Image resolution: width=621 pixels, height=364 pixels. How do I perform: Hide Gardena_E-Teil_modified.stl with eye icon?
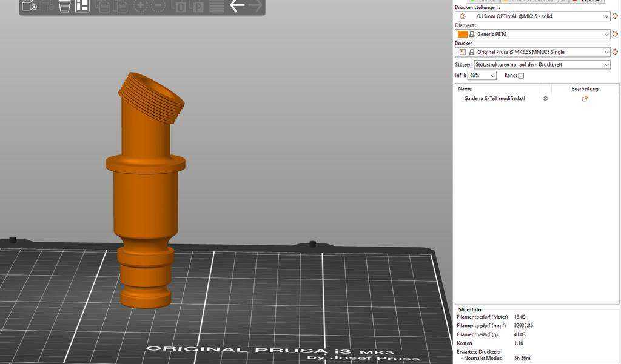pos(545,99)
